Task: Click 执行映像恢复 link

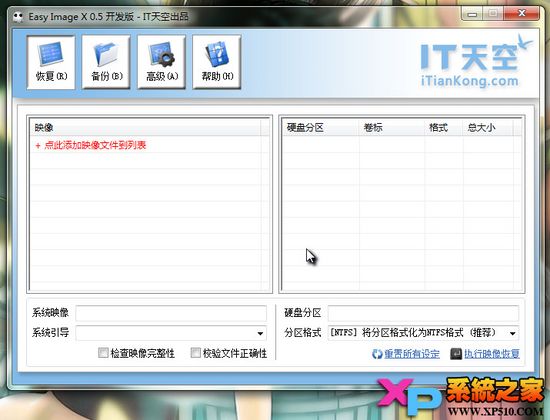Action: (x=492, y=354)
